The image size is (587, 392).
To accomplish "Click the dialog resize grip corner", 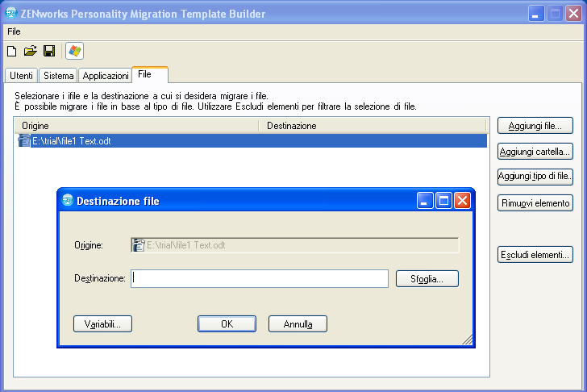I will pyautogui.click(x=467, y=340).
